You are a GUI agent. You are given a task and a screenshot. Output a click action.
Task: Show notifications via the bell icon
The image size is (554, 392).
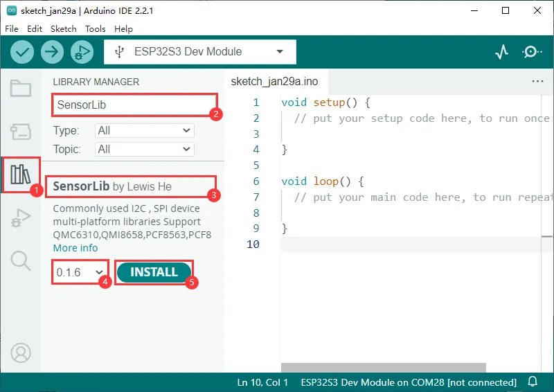pyautogui.click(x=533, y=382)
